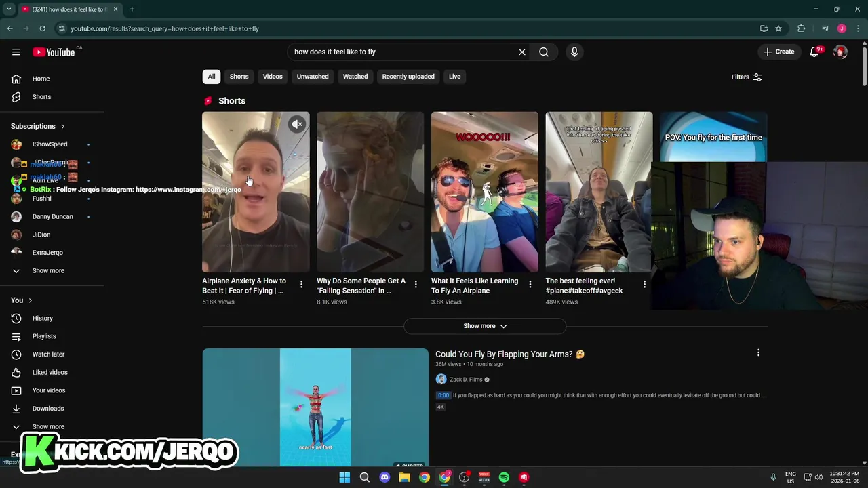Select the Live filter chip
The width and height of the screenshot is (868, 488).
point(454,77)
